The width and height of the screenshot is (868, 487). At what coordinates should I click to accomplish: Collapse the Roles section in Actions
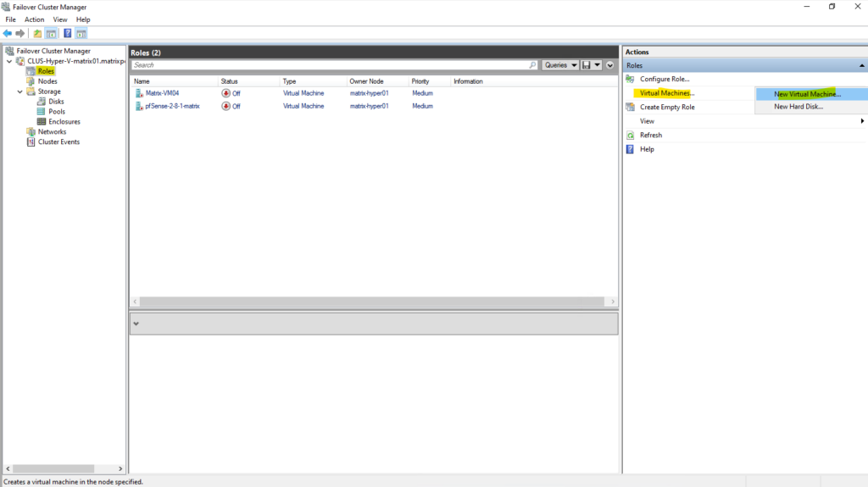click(861, 65)
